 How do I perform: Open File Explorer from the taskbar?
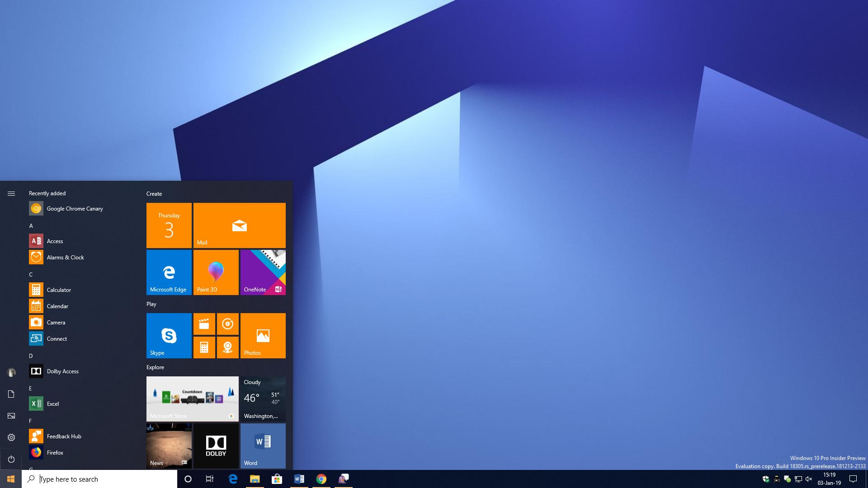point(255,479)
